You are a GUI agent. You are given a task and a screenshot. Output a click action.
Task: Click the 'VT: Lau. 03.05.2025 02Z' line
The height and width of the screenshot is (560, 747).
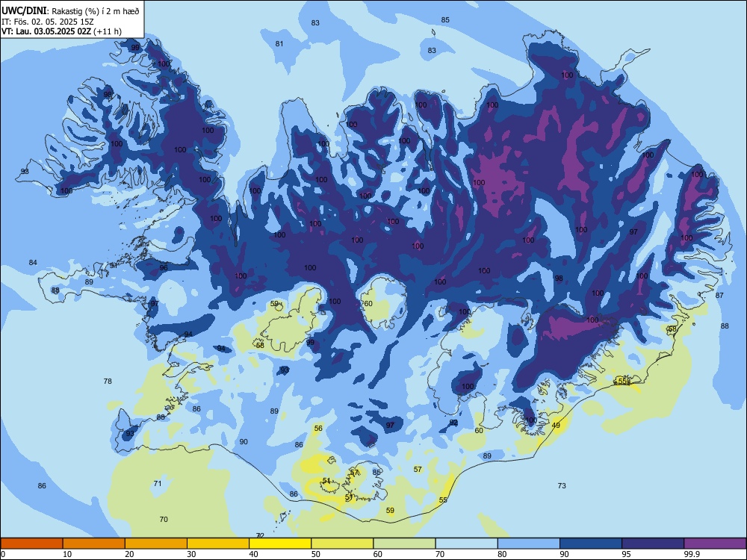46,31
